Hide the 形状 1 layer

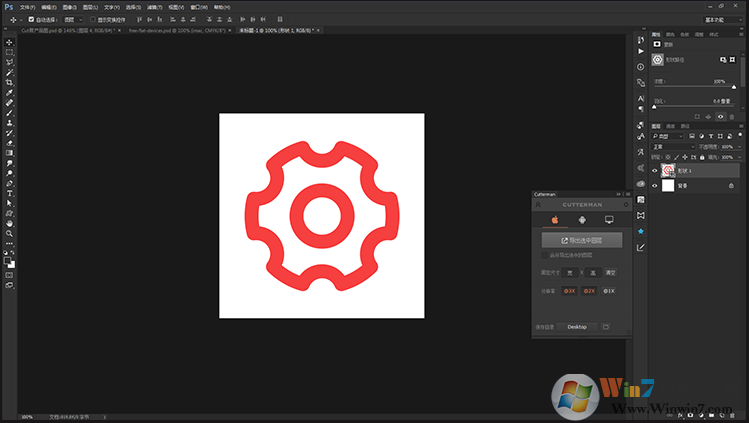click(x=655, y=171)
